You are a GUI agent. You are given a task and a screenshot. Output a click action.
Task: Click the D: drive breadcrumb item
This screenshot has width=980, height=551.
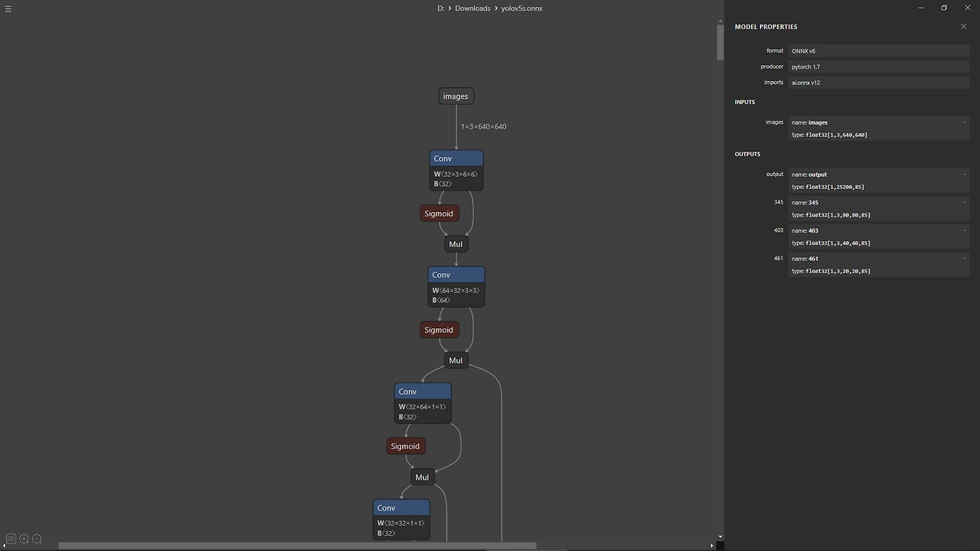(440, 8)
